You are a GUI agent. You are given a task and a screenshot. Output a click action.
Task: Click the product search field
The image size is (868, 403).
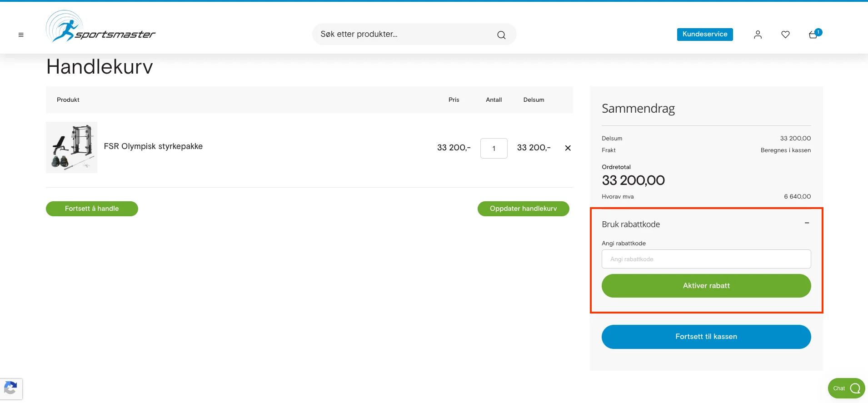coord(404,35)
